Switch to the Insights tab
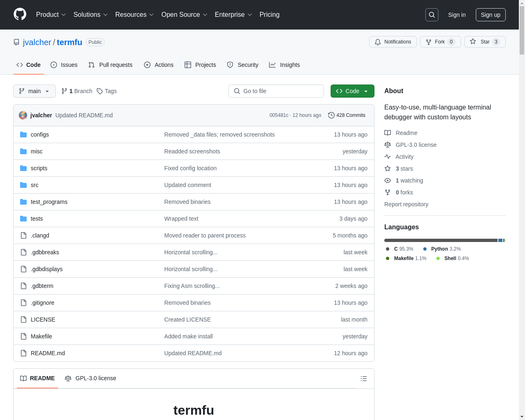Screen dimensions: 525x420 [285, 65]
